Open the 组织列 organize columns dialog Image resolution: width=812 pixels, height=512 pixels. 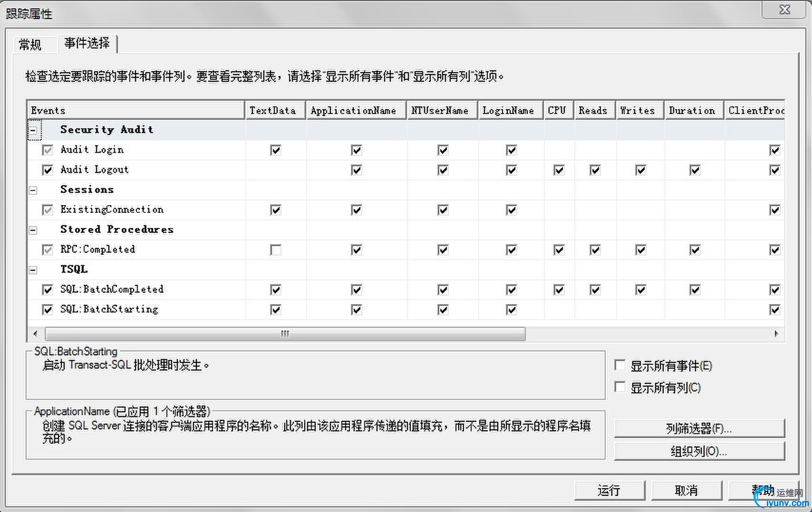pyautogui.click(x=699, y=451)
